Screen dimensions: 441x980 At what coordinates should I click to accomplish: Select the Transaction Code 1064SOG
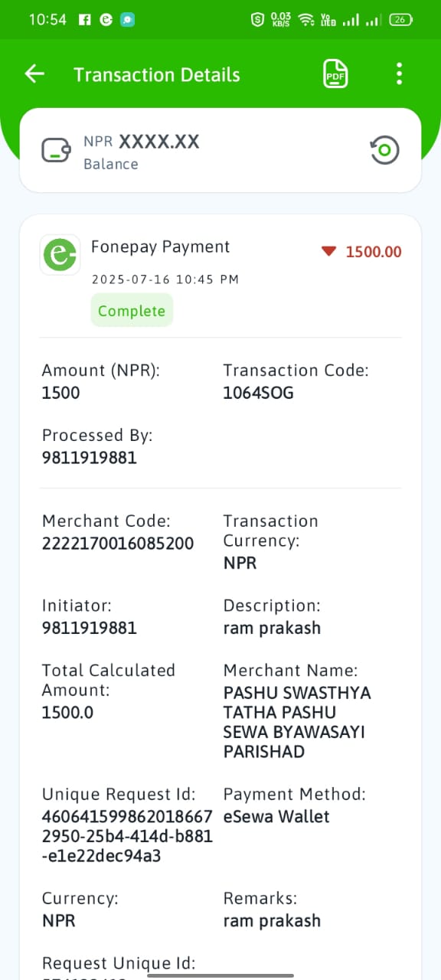point(258,394)
